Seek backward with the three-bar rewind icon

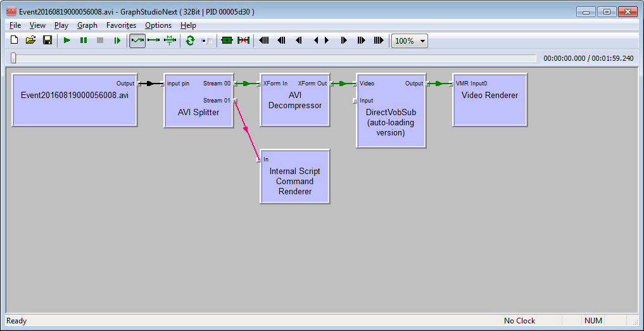click(x=281, y=41)
